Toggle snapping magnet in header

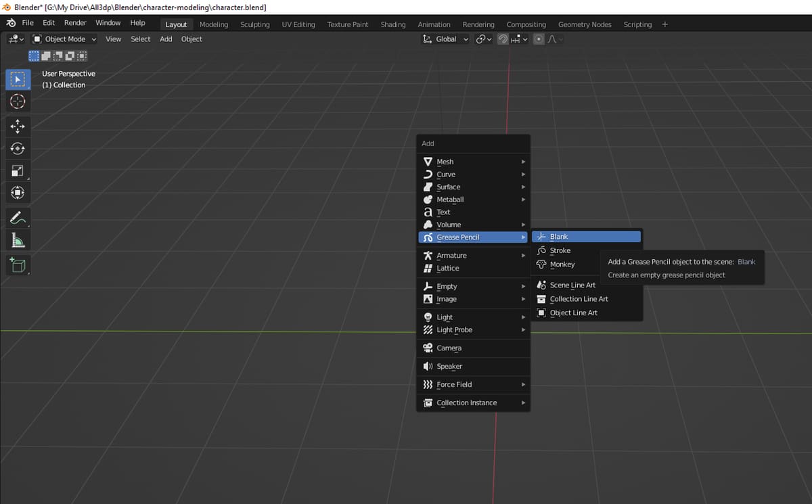pyautogui.click(x=503, y=39)
